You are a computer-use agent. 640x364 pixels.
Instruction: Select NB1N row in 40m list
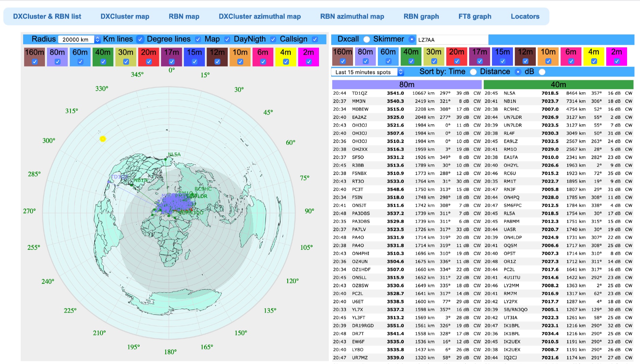pos(559,101)
